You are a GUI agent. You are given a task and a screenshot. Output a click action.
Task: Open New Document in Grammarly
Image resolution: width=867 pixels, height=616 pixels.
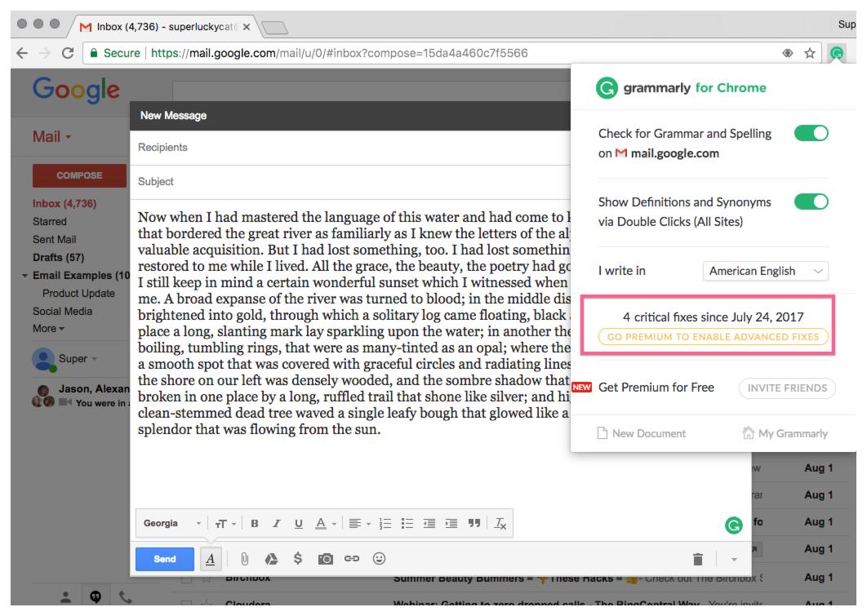click(642, 433)
